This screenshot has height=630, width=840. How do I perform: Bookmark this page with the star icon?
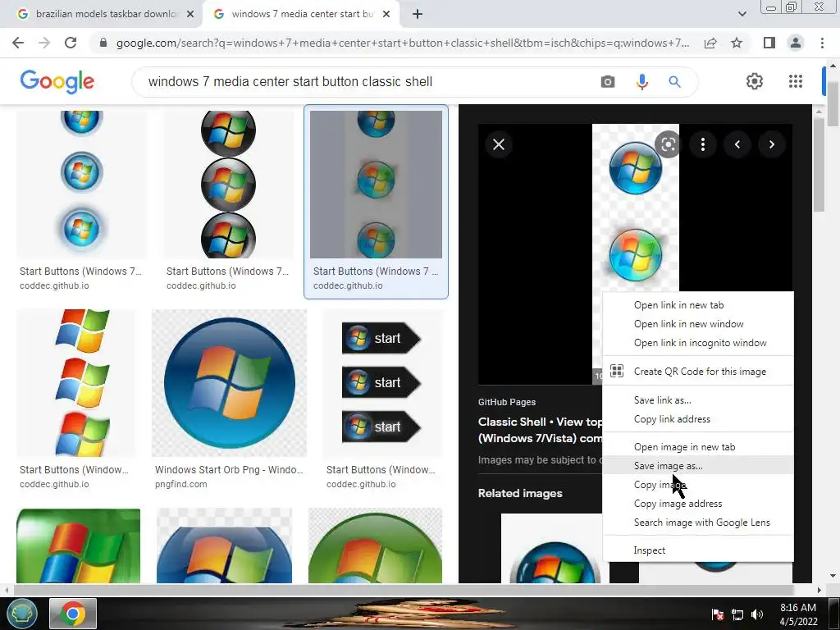tap(737, 43)
